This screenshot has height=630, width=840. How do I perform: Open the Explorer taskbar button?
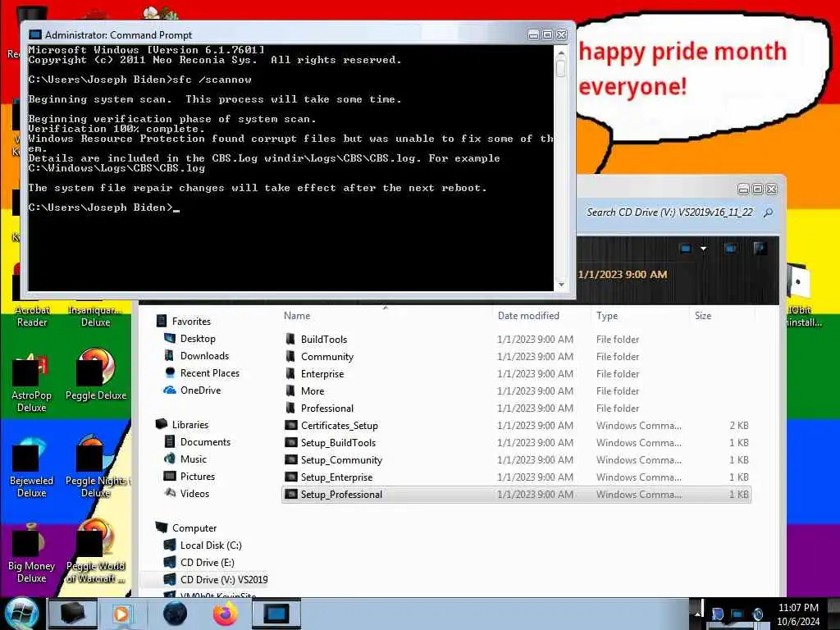(73, 614)
